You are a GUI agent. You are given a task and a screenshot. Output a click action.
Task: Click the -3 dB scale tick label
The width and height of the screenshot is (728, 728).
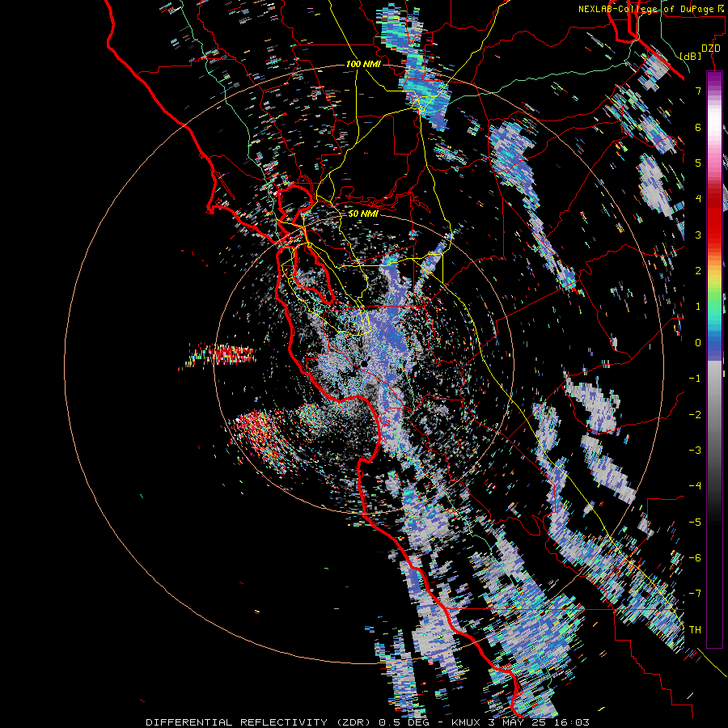[695, 451]
